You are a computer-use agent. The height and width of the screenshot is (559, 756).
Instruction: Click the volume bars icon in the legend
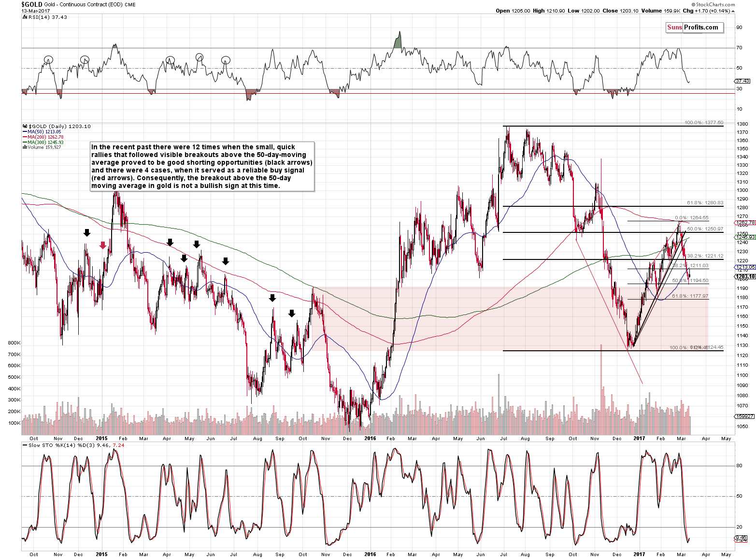pyautogui.click(x=25, y=147)
